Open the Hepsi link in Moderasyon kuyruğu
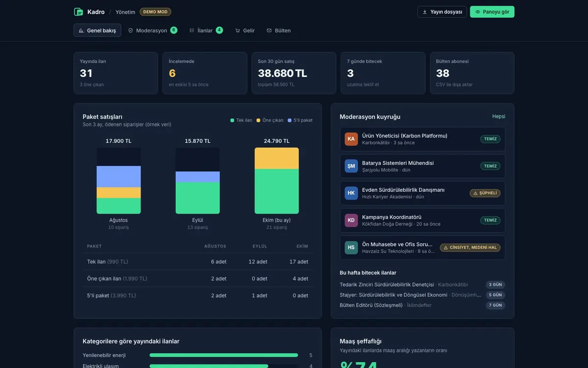 click(499, 116)
